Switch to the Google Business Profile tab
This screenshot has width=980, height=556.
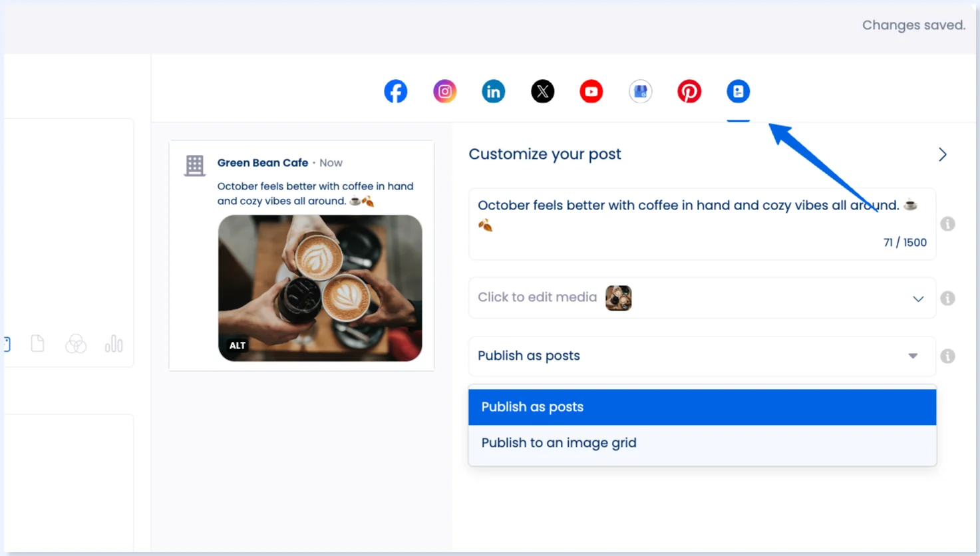[640, 91]
